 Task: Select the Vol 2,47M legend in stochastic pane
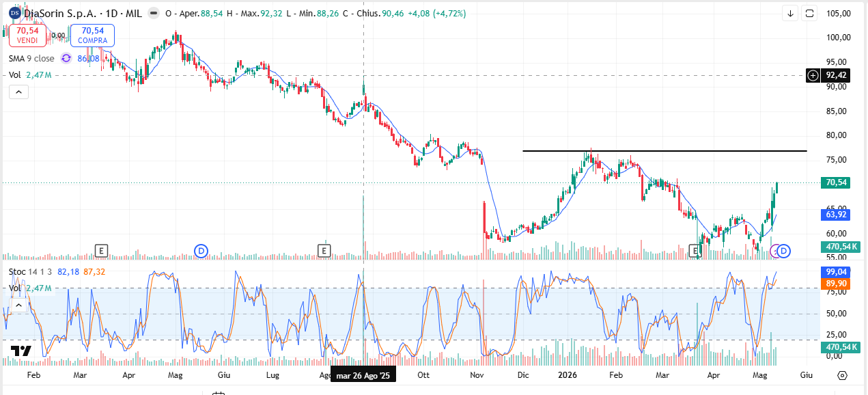click(x=30, y=288)
